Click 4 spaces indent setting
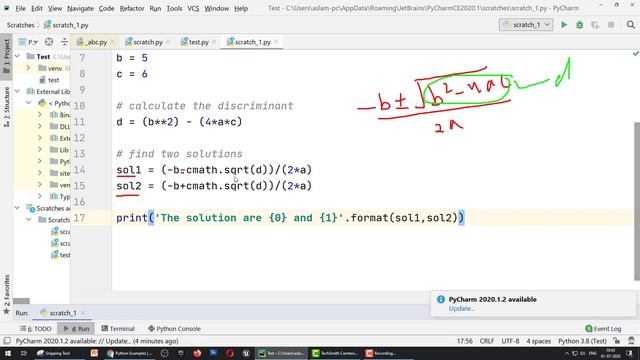 (x=538, y=341)
